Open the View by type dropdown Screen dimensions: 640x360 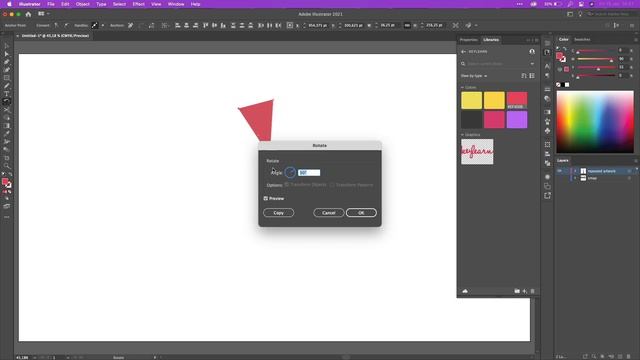coord(474,76)
